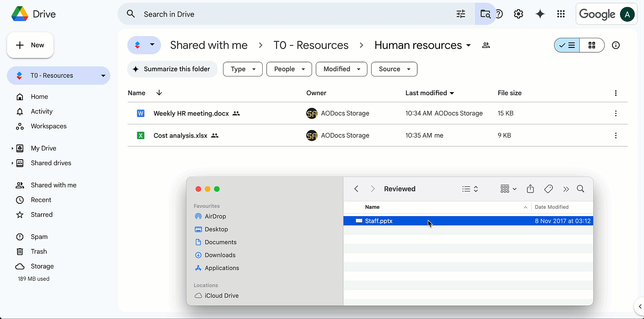
Task: Change Last modified column dropdown
Action: click(x=452, y=93)
